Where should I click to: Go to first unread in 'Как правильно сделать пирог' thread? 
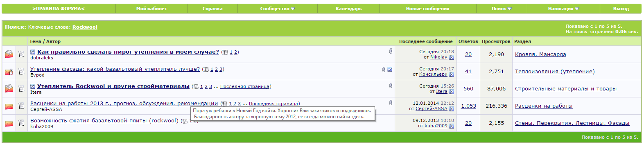point(33,52)
